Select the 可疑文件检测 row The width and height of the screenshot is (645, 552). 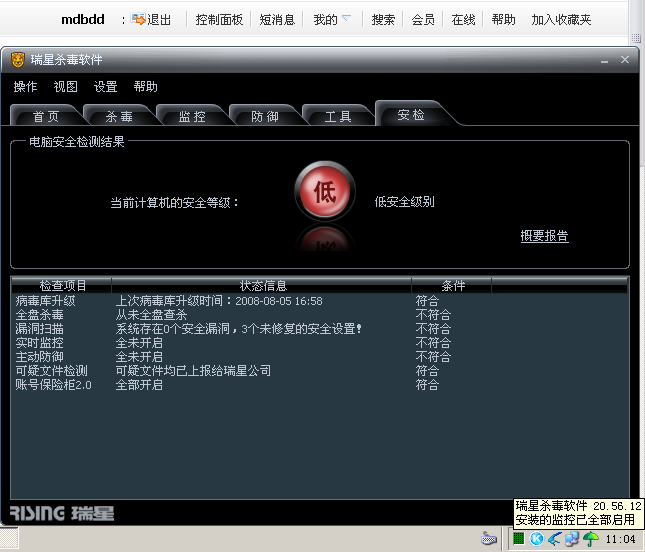pos(320,371)
